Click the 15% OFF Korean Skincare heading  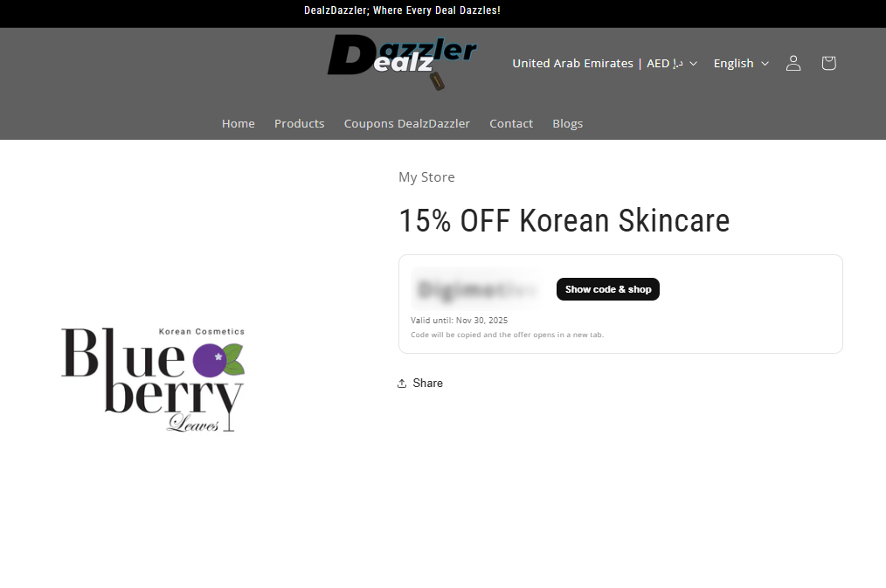click(x=564, y=220)
